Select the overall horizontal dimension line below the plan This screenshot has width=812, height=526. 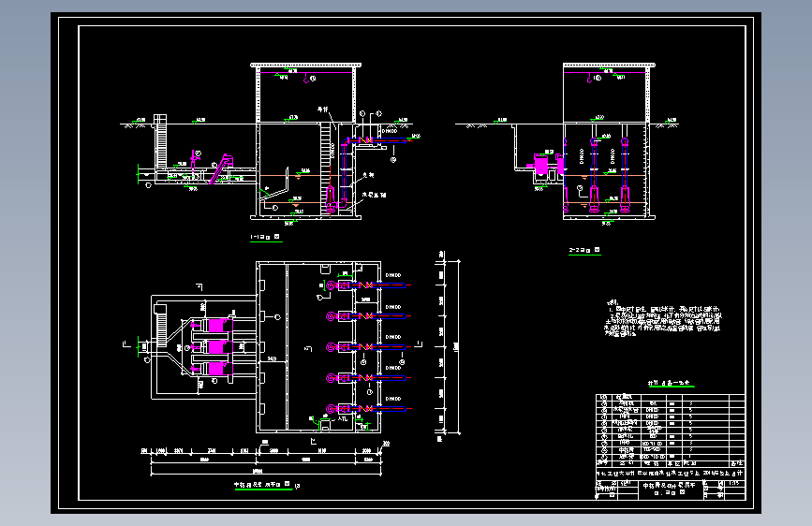pos(266,472)
